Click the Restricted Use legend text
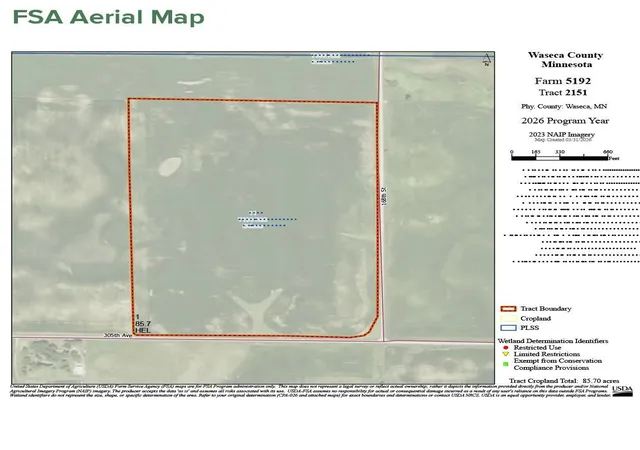Image resolution: width=640 pixels, height=450 pixels. [x=537, y=348]
